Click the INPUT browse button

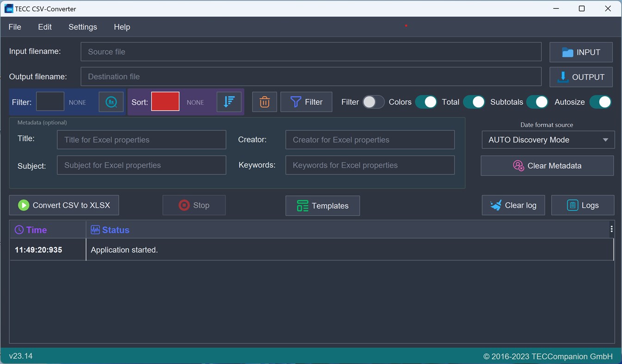[581, 52]
